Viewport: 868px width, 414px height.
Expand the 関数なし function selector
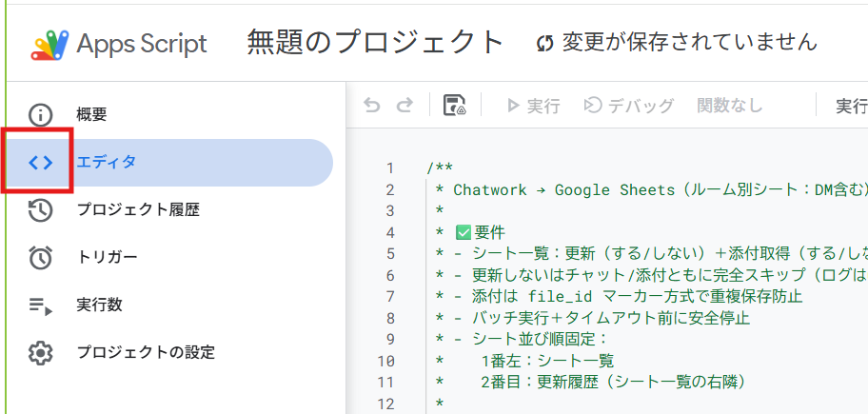click(729, 106)
